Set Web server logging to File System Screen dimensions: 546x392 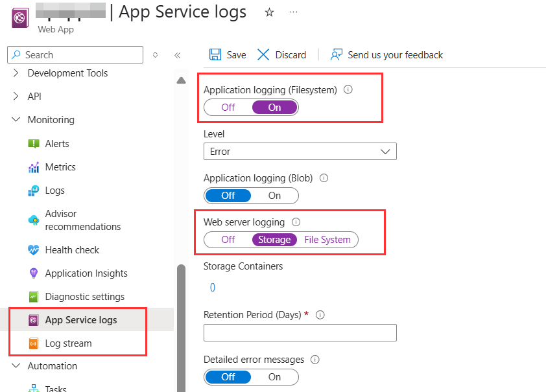point(327,240)
